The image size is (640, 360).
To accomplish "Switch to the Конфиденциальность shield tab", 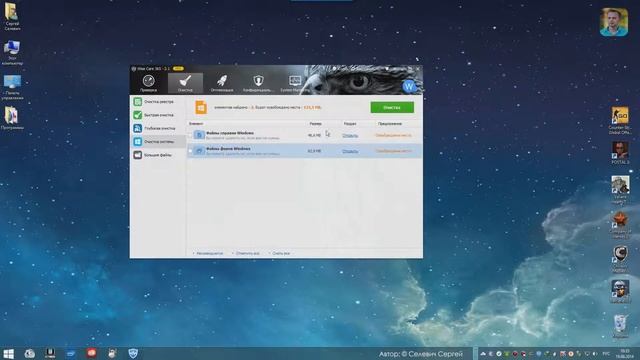I will (x=258, y=83).
